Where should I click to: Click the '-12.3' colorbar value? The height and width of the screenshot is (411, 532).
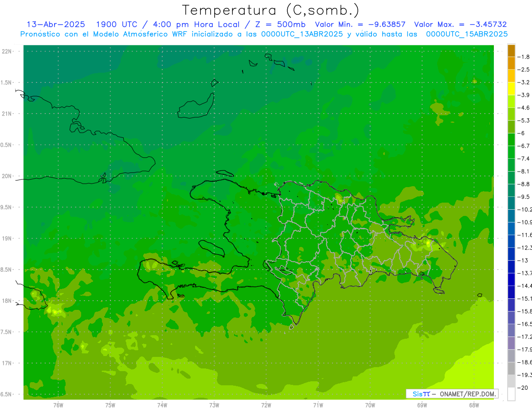(525, 248)
